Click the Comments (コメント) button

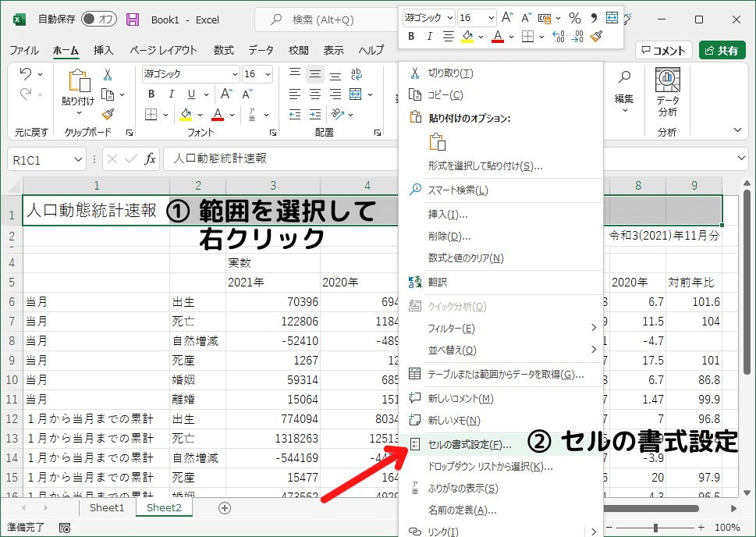664,50
